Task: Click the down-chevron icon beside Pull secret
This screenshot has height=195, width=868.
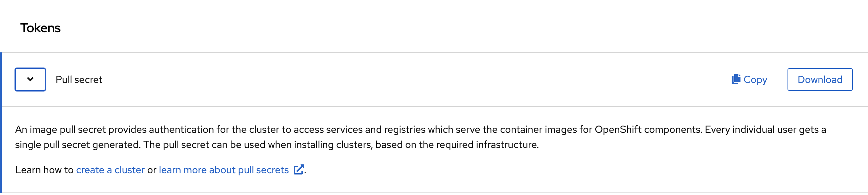Action: [30, 80]
